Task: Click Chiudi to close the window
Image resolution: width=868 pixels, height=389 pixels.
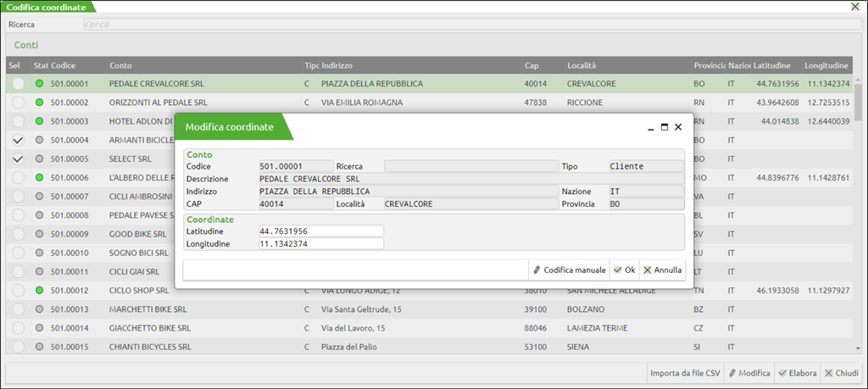Action: click(x=842, y=373)
